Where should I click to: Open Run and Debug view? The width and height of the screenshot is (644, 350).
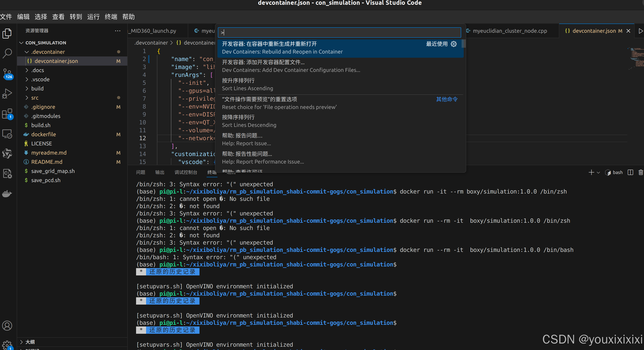(x=7, y=94)
